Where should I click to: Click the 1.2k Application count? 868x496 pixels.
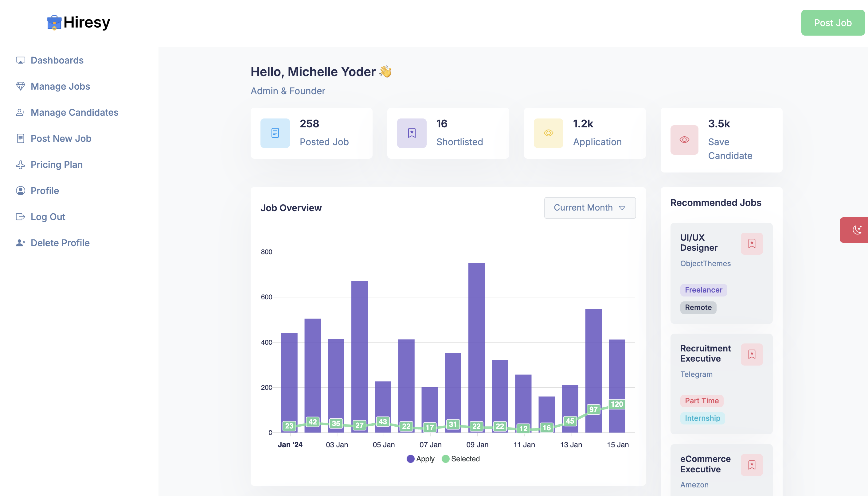click(583, 124)
